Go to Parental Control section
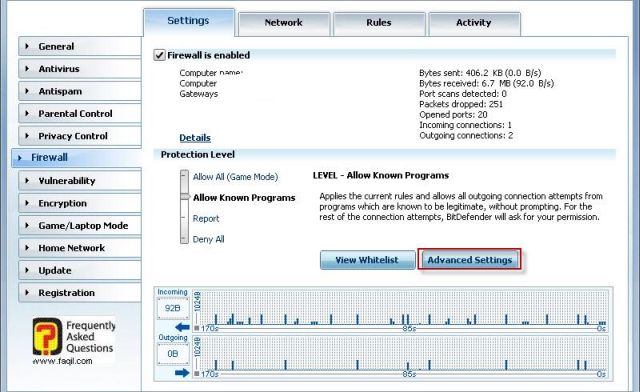The height and width of the screenshot is (392, 640). (80, 114)
